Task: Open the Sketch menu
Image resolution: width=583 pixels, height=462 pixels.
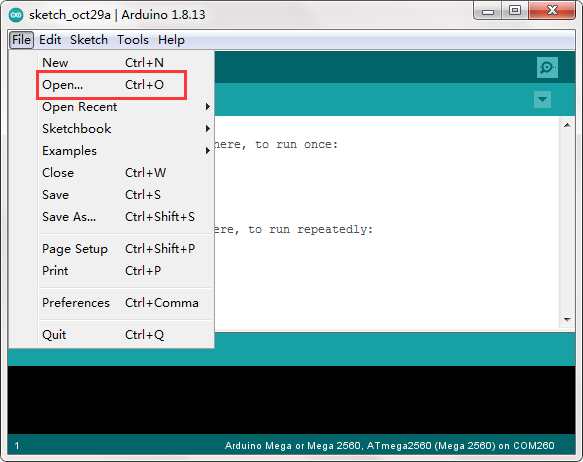Action: (89, 39)
